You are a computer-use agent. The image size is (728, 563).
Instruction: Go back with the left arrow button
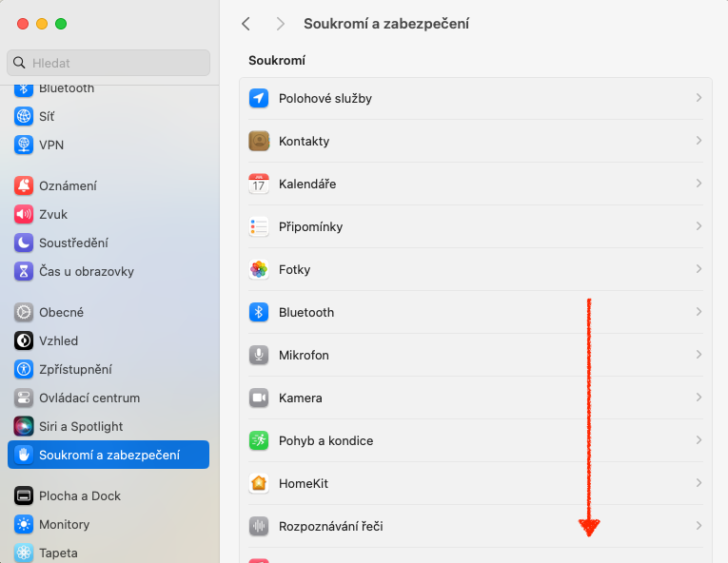(246, 24)
